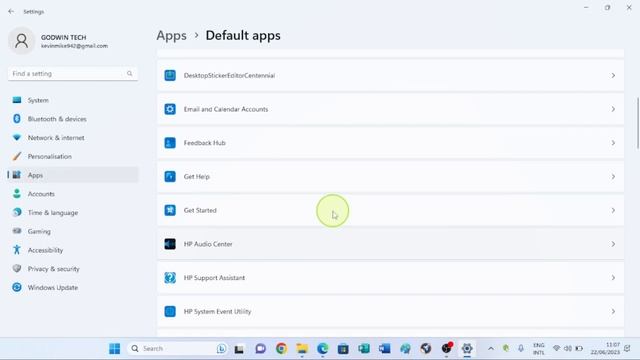
Task: Click the Apps breadcrumb link
Action: [x=171, y=36]
